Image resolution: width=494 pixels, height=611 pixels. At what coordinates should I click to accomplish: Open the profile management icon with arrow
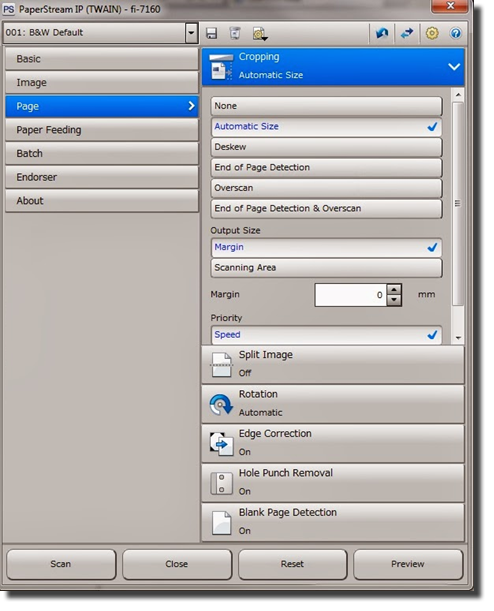pos(260,34)
